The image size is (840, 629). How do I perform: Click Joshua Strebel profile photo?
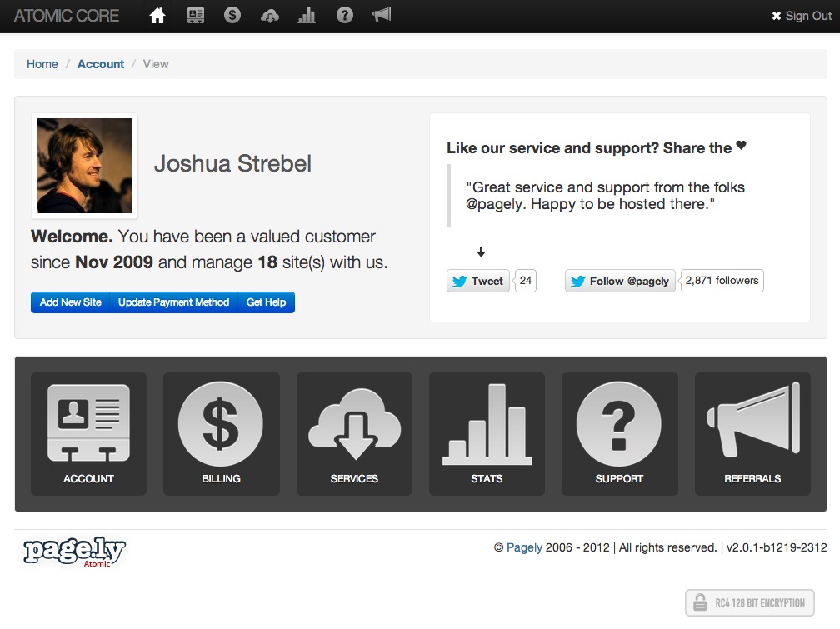click(84, 166)
